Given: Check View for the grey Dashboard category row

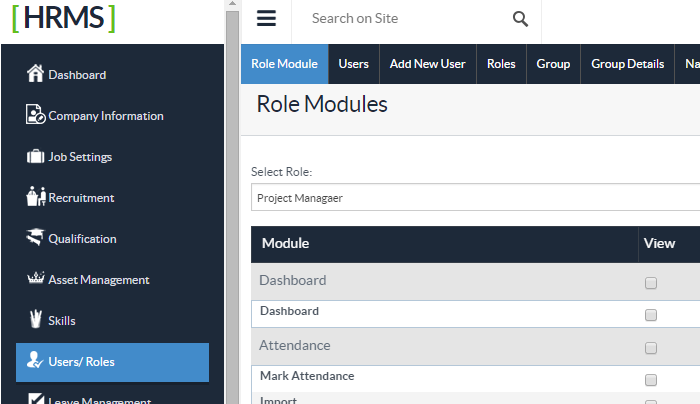Looking at the screenshot, I should click(x=651, y=283).
